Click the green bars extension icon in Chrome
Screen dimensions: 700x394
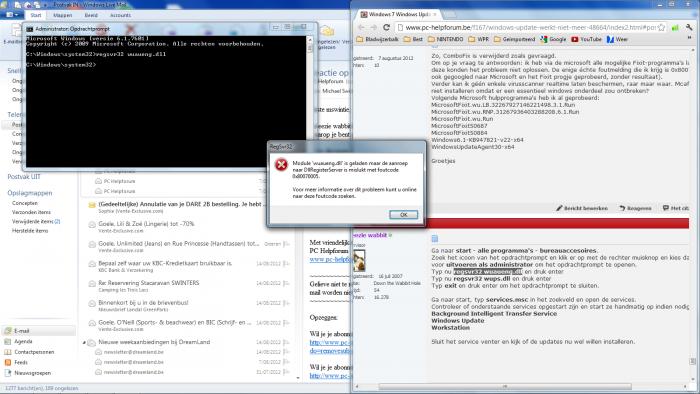click(x=675, y=28)
